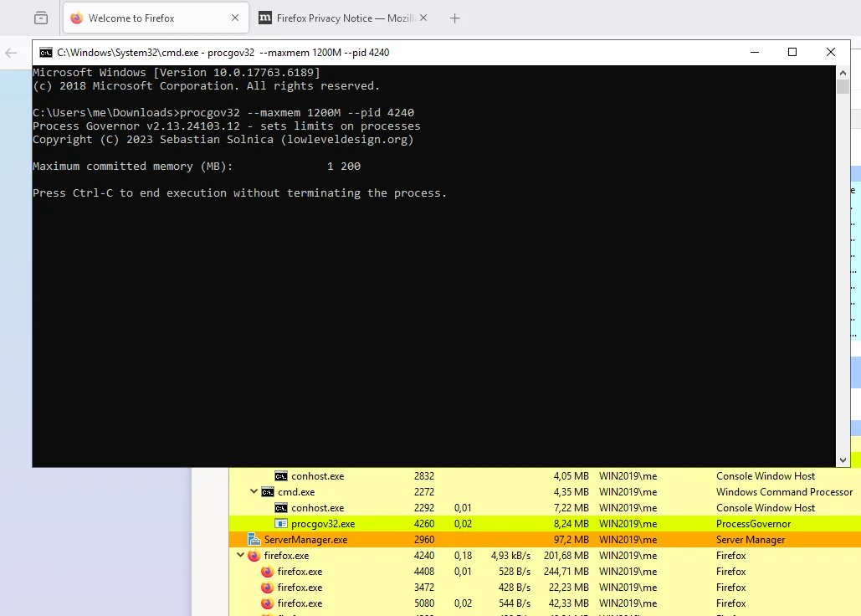Image resolution: width=861 pixels, height=616 pixels.
Task: Click cmd scrollbar up arrow
Action: (x=843, y=73)
